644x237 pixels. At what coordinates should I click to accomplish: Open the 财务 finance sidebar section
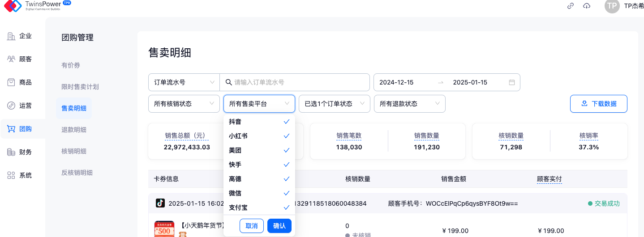[x=20, y=152]
